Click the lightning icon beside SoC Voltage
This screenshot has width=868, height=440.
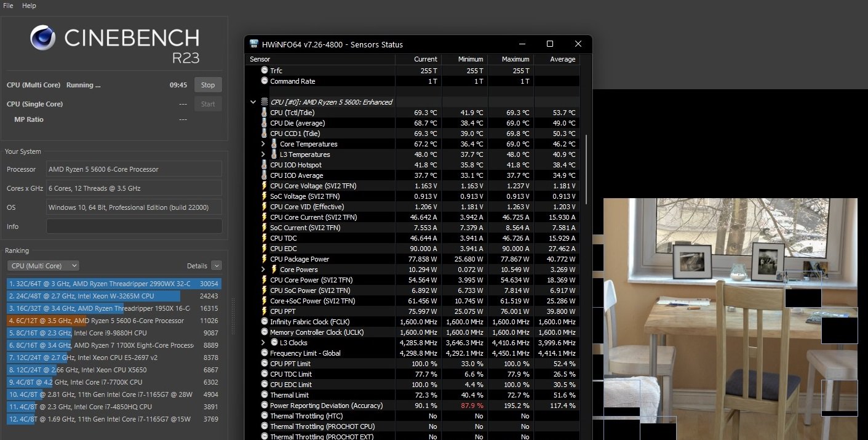[265, 196]
